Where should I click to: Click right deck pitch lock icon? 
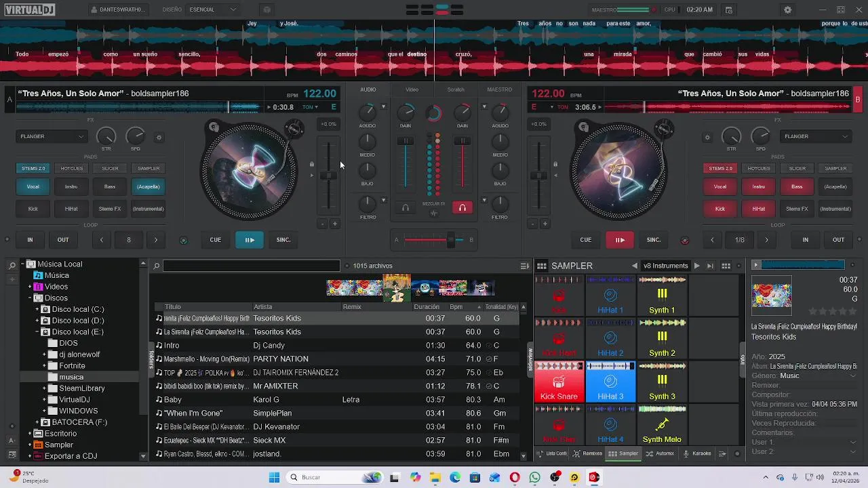[x=555, y=164]
